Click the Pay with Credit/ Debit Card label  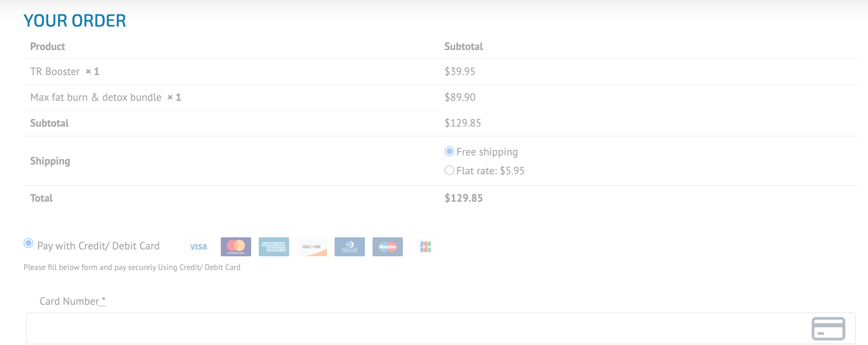point(98,246)
